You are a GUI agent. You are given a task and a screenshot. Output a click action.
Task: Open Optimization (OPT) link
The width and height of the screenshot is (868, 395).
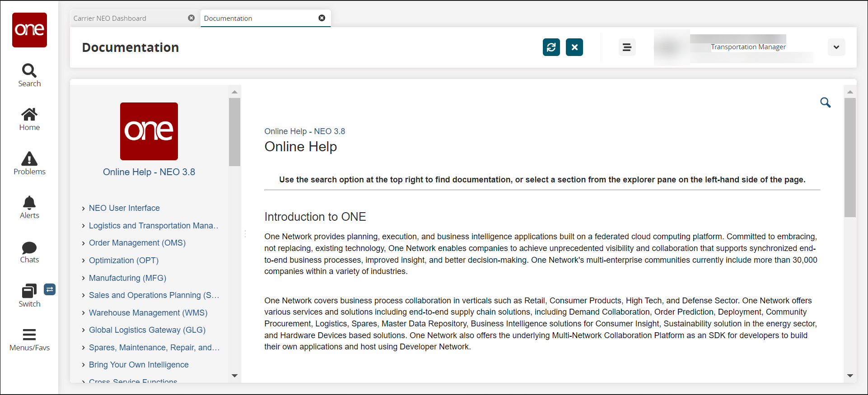click(x=124, y=260)
